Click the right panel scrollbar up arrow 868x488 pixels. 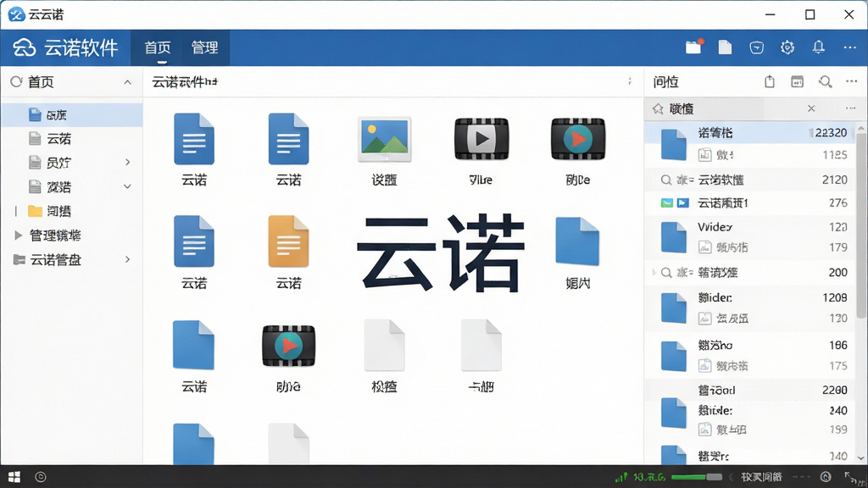click(861, 129)
